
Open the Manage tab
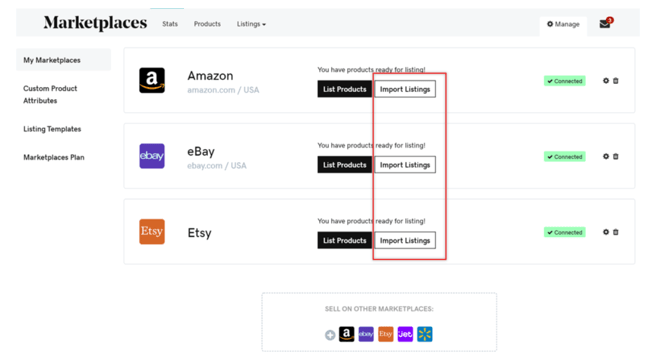[563, 24]
